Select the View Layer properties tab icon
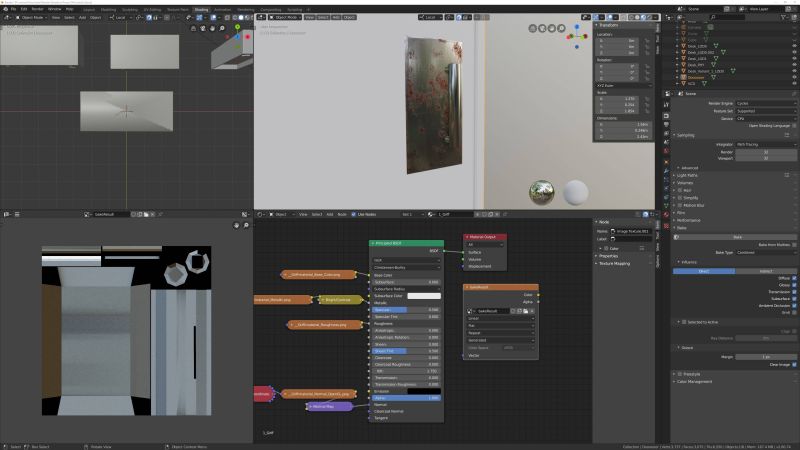The height and width of the screenshot is (450, 800). click(x=666, y=134)
